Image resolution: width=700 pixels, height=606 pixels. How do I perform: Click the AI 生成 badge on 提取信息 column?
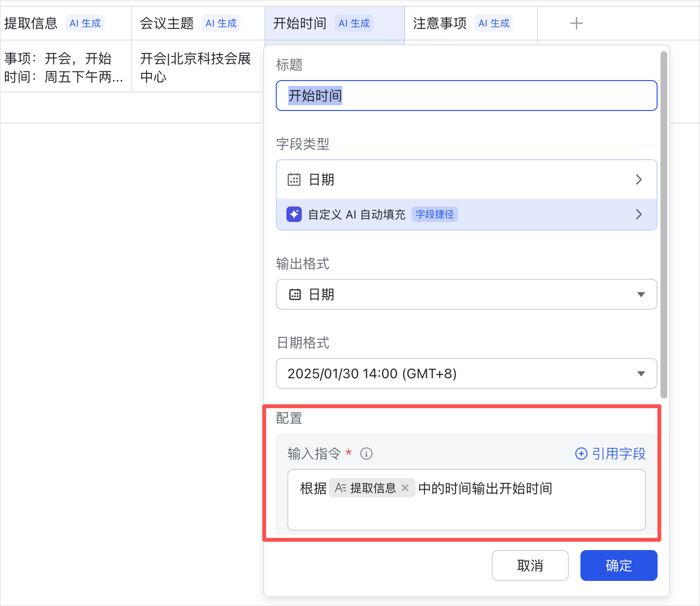85,23
